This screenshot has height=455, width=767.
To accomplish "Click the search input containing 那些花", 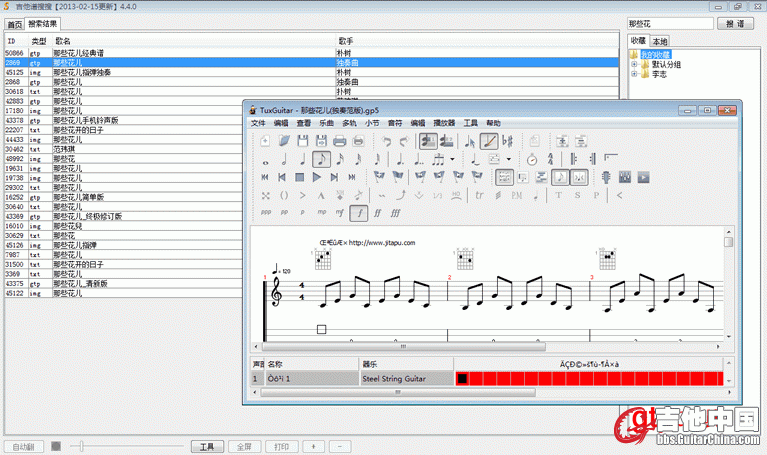I will [x=670, y=23].
